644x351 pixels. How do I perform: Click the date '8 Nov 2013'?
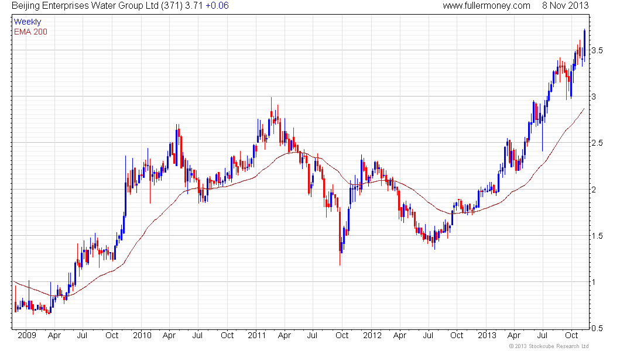click(x=565, y=6)
